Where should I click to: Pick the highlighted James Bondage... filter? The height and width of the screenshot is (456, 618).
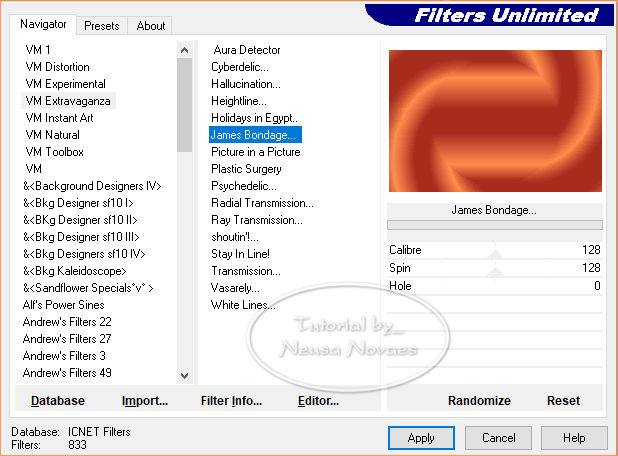[255, 135]
